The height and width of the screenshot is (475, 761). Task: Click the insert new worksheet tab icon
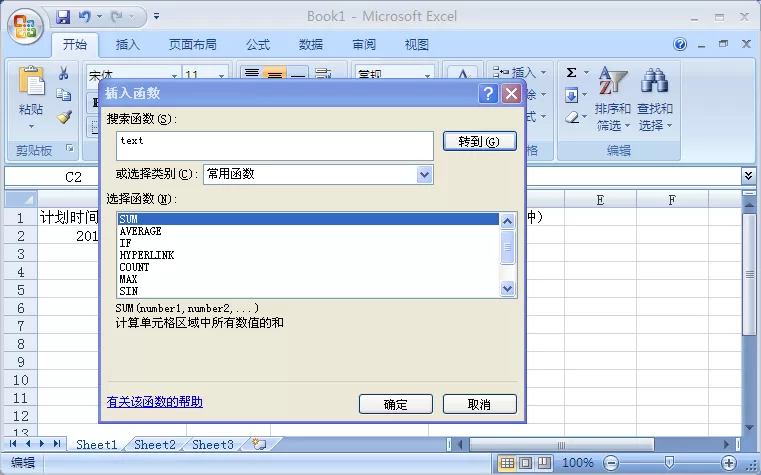[259, 444]
